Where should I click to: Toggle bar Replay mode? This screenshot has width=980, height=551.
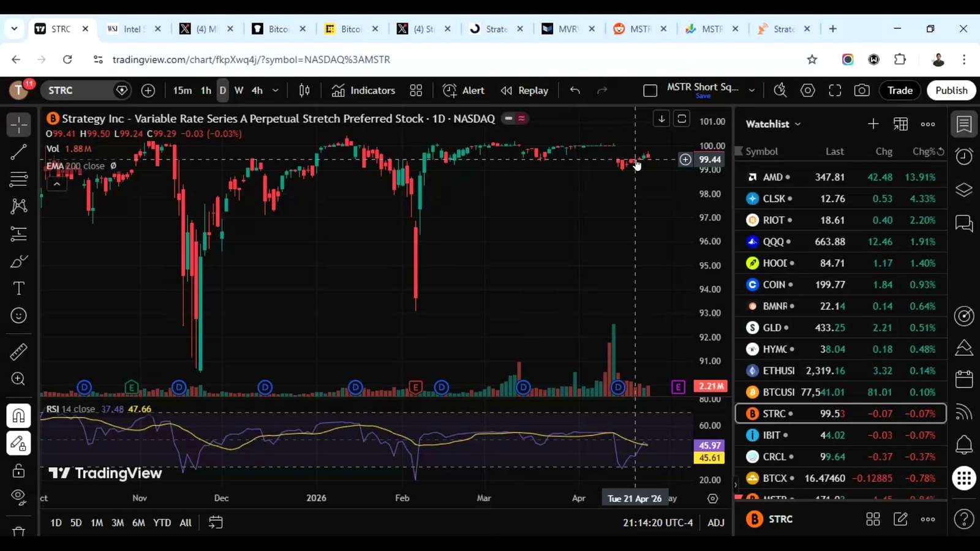tap(524, 91)
